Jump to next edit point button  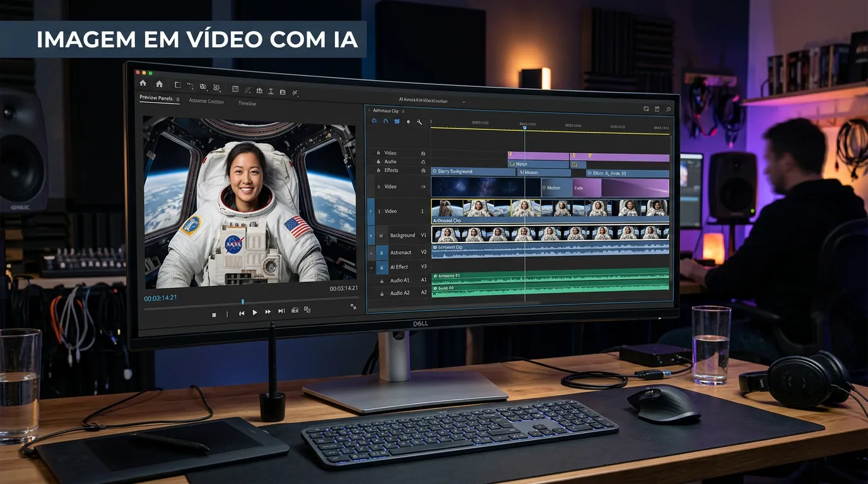coord(281,311)
